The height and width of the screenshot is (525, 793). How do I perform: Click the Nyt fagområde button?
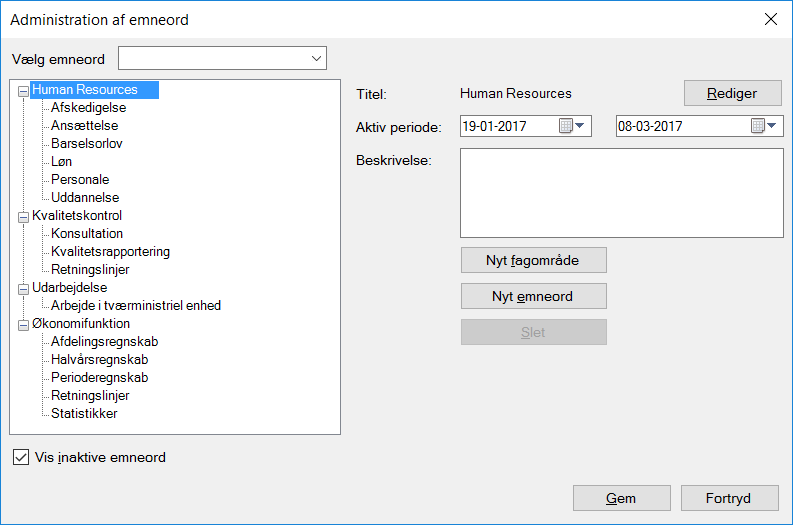click(x=533, y=260)
